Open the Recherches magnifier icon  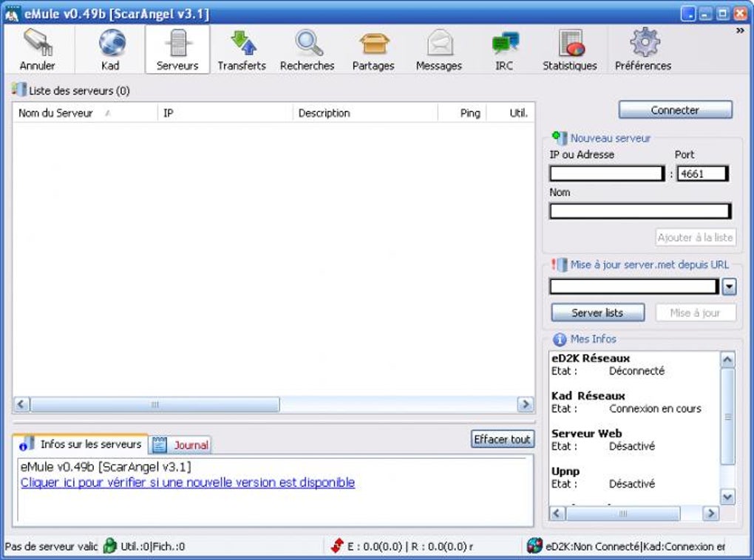(308, 43)
